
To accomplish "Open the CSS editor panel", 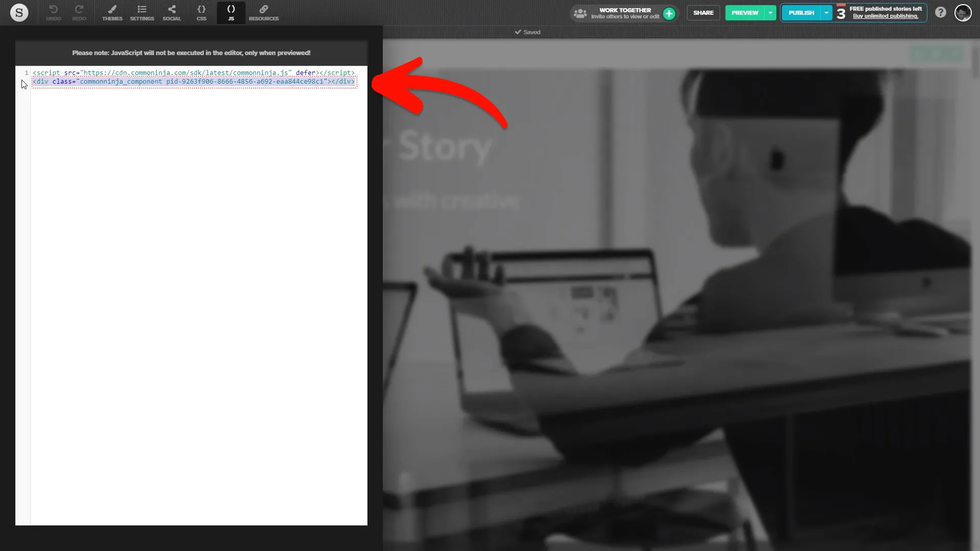I will click(202, 13).
